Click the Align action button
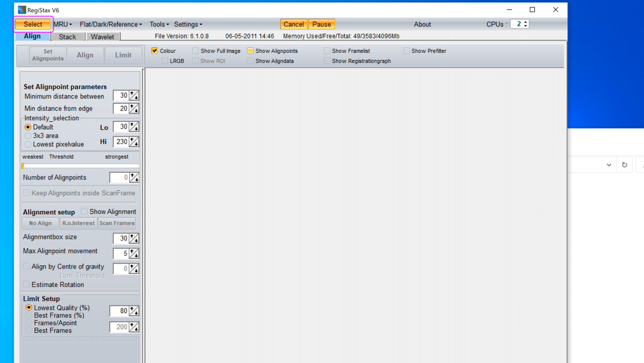644x363 pixels. [85, 55]
